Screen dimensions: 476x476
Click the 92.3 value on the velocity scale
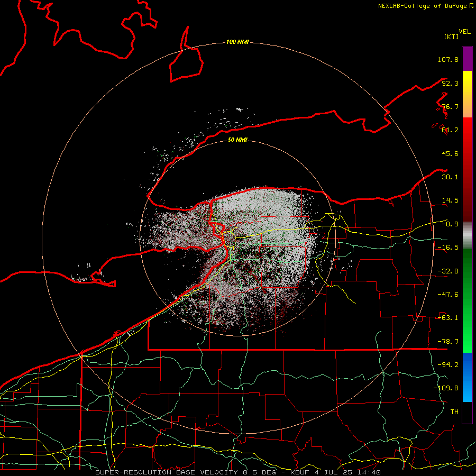click(x=450, y=83)
